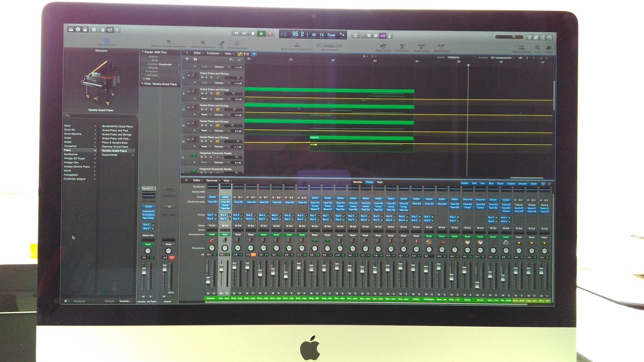Open the Loop Browser icon at top right
This screenshot has width=644, height=362.
pyautogui.click(x=543, y=37)
